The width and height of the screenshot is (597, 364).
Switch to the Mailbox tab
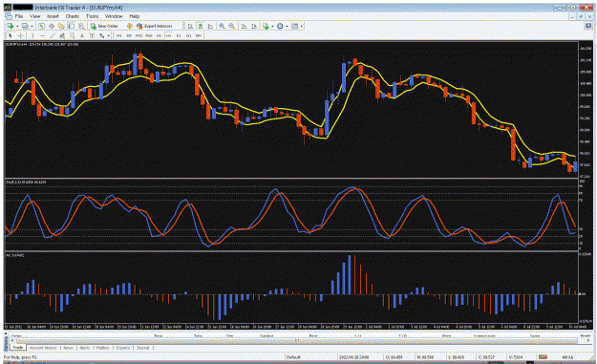coord(103,348)
